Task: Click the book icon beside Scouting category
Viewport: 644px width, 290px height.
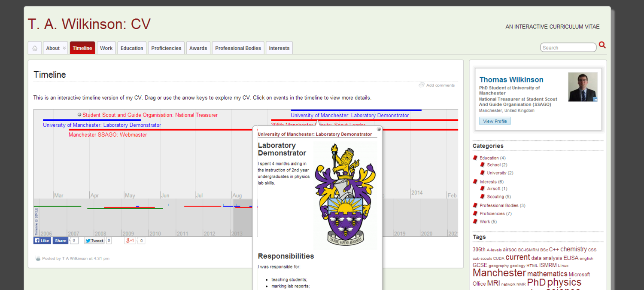Action: (x=483, y=196)
